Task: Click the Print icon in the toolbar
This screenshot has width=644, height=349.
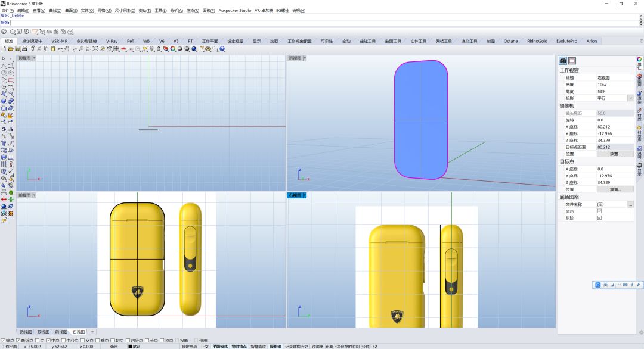Action: (24, 49)
